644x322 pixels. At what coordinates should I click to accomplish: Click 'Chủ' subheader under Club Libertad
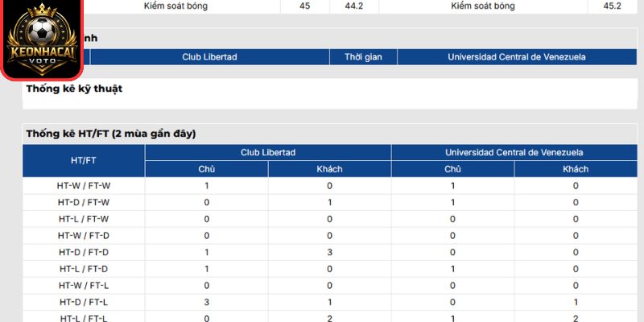pos(206,169)
